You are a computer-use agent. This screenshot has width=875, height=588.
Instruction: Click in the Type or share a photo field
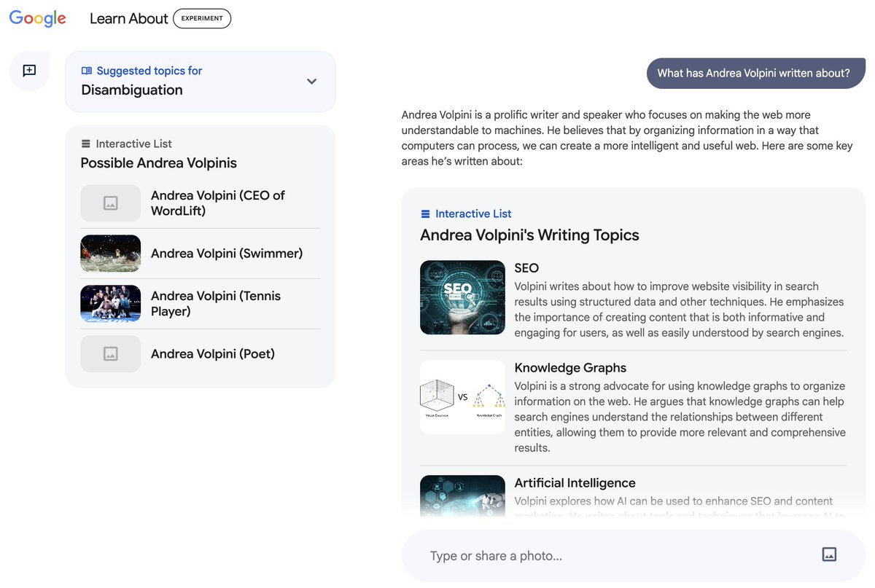[633, 555]
